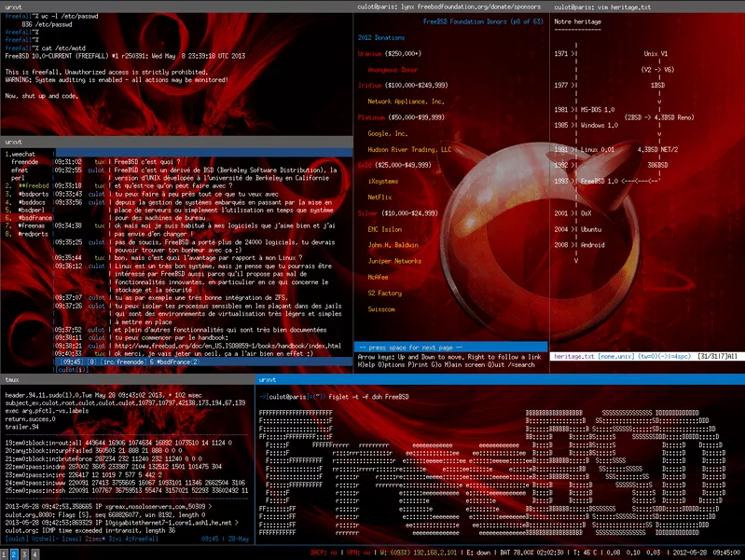Open the weechat core buffer entry
The image size is (745, 560).
click(20, 154)
